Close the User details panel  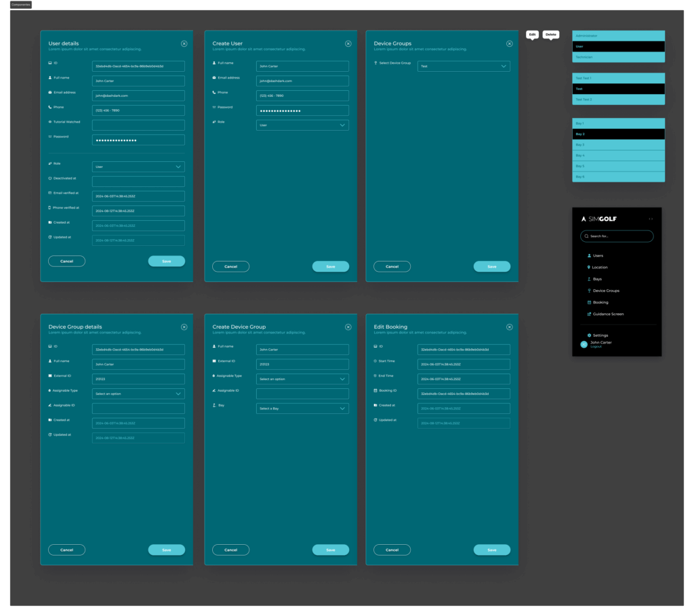click(184, 43)
